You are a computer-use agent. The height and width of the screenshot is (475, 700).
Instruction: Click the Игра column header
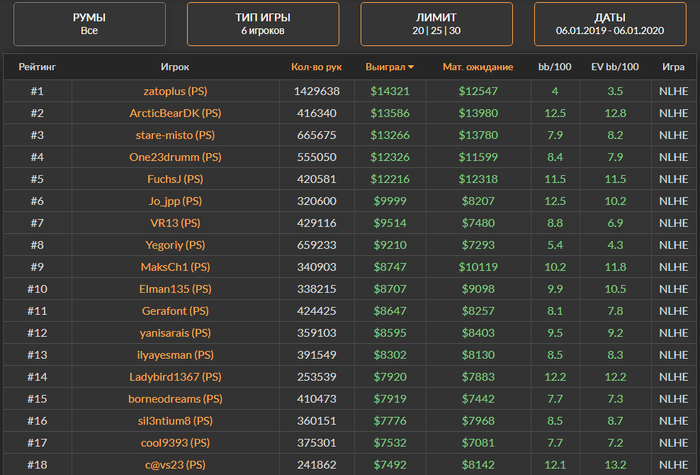point(673,67)
